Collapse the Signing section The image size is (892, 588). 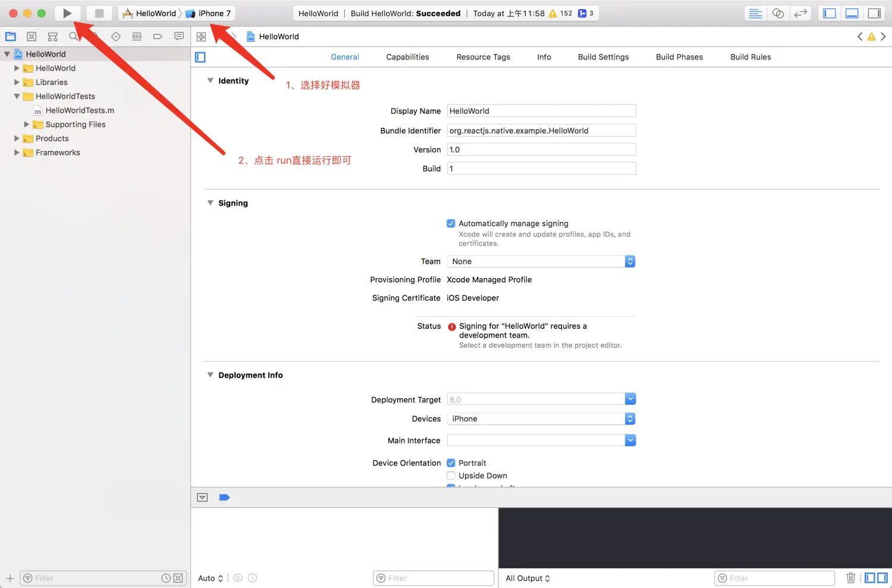[210, 203]
